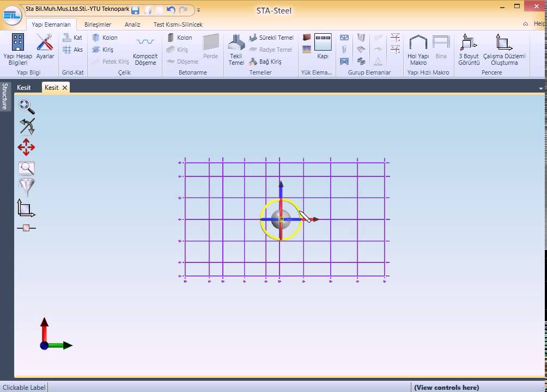Click the "Yapı Hızlı Makro" group label

pos(428,72)
